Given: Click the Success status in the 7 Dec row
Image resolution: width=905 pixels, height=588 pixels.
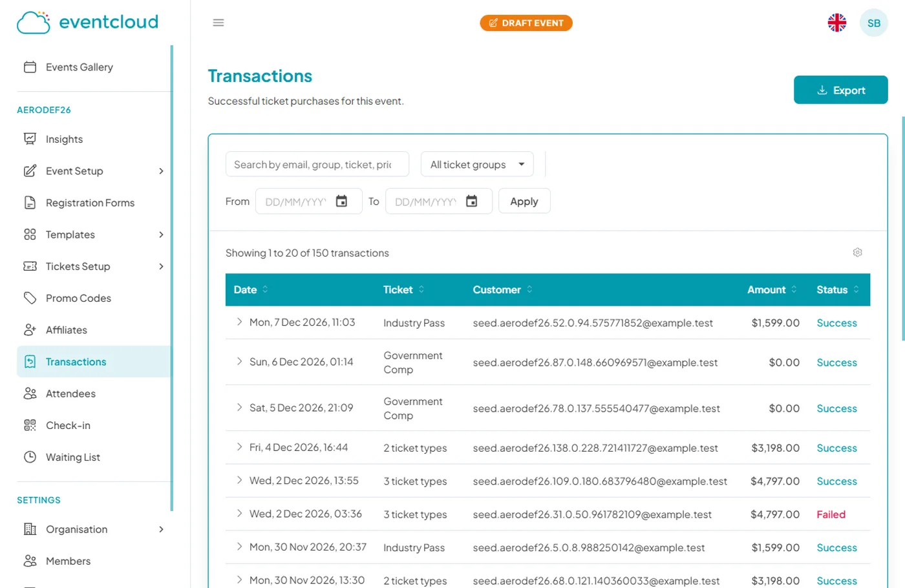Looking at the screenshot, I should coord(836,322).
